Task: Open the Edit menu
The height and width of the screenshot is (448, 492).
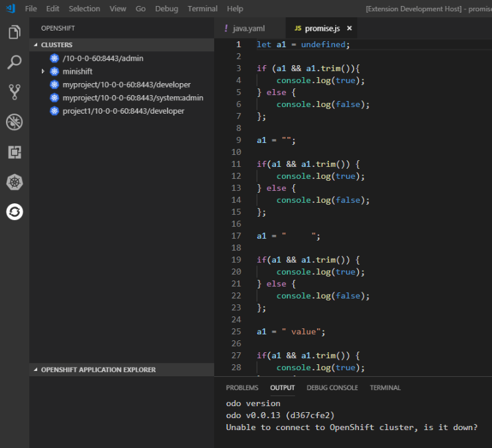Action: click(x=53, y=9)
